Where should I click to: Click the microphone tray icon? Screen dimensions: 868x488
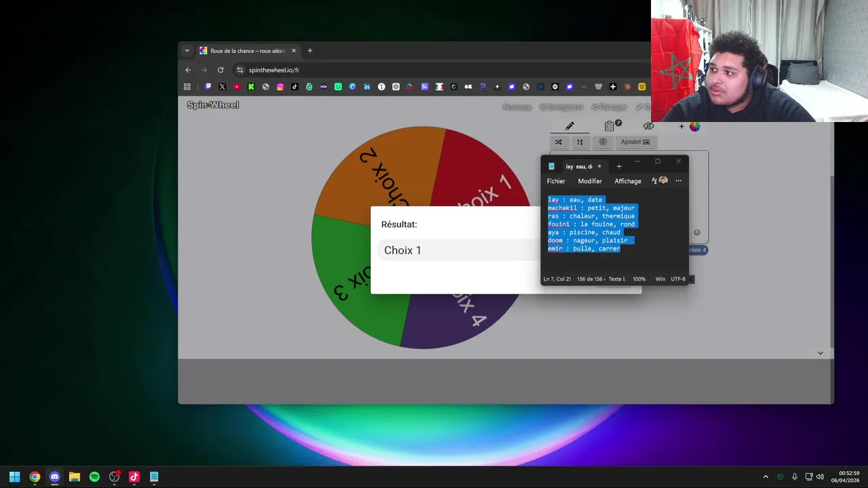click(x=795, y=476)
